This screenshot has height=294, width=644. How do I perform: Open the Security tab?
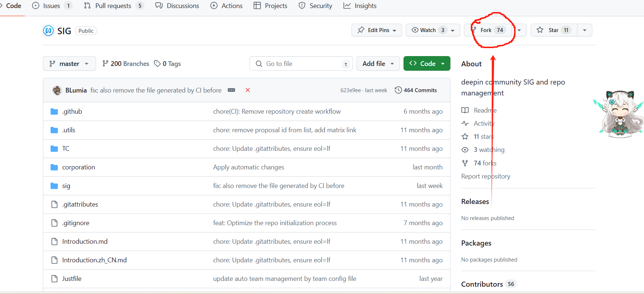tap(315, 6)
